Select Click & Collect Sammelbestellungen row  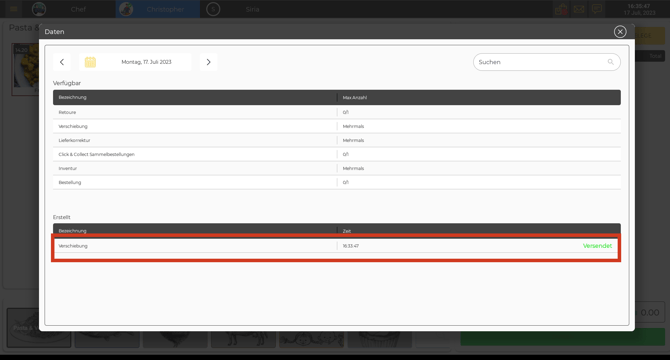pyautogui.click(x=337, y=154)
